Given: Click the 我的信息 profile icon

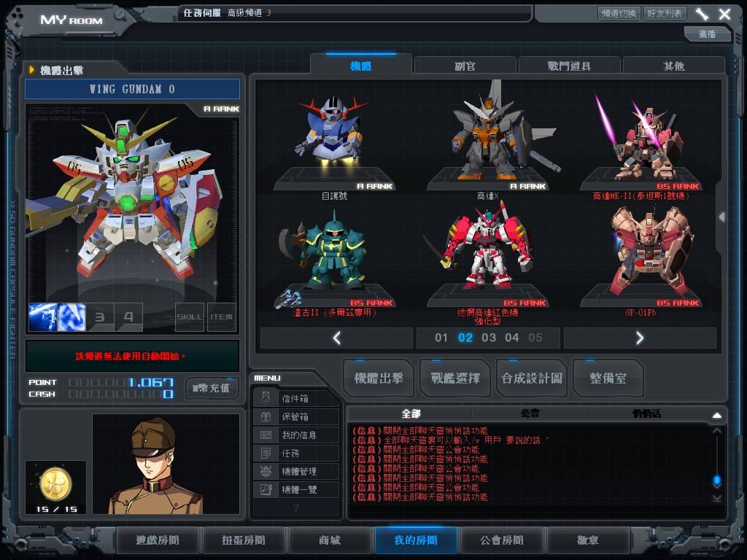Looking at the screenshot, I should tap(266, 435).
